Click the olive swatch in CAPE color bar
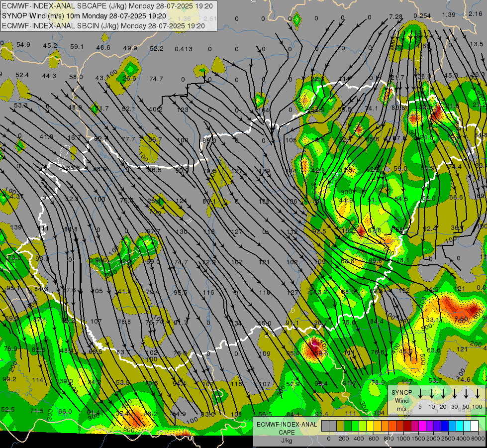This screenshot has width=487, height=448. coord(340,426)
